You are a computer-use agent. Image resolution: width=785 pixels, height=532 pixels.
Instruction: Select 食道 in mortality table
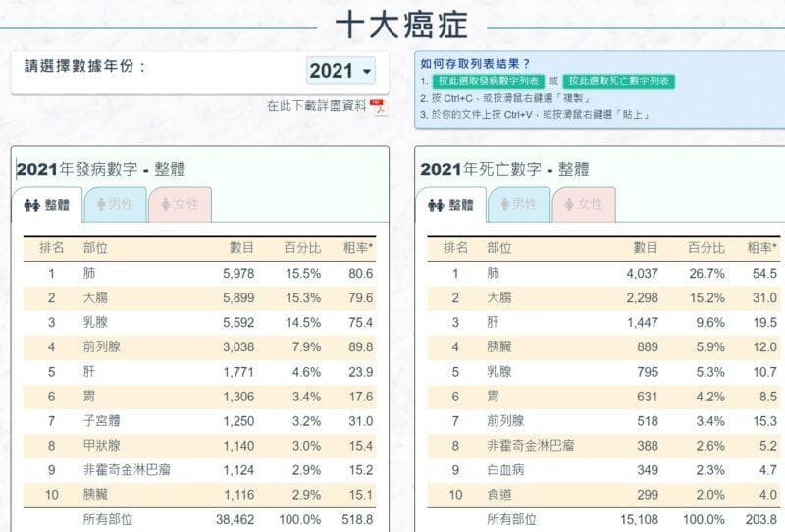click(x=499, y=495)
